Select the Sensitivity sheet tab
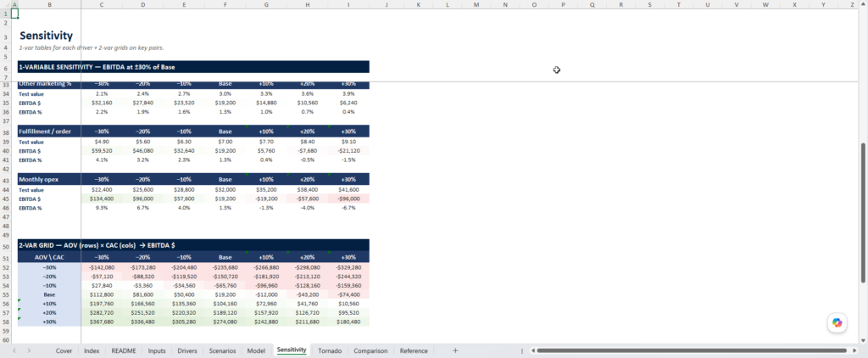The height and width of the screenshot is (358, 868). [292, 350]
